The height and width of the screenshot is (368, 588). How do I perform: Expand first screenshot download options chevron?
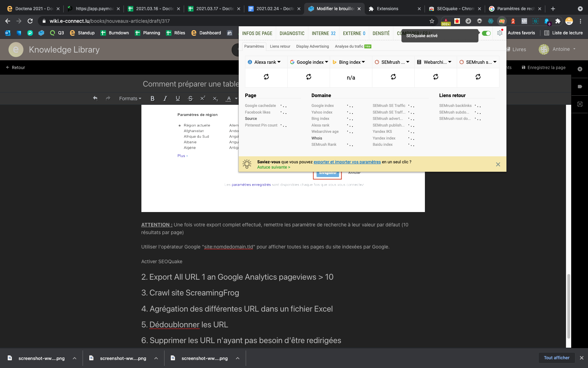click(75, 358)
